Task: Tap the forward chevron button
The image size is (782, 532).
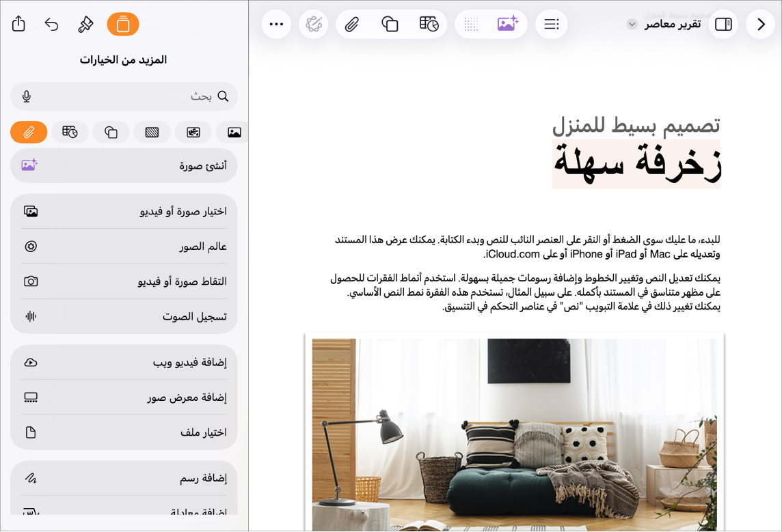Action: coord(761,24)
